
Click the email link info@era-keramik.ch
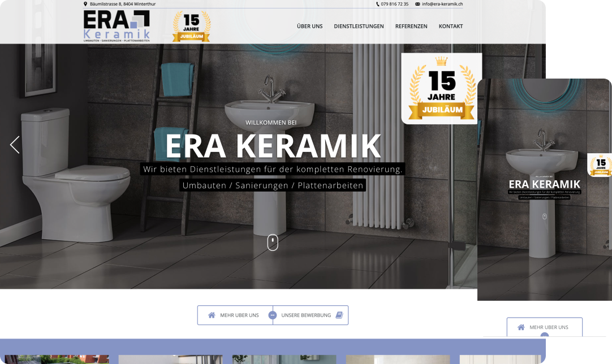(x=442, y=3)
